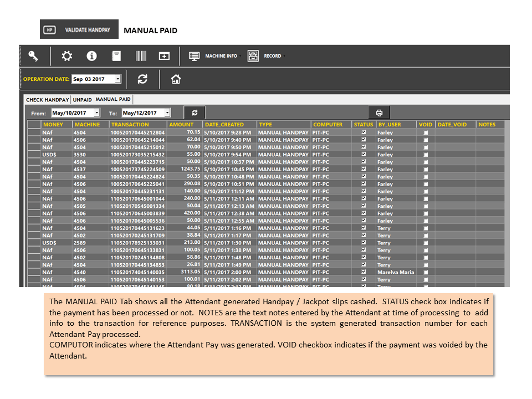Image resolution: width=532 pixels, height=399 pixels.
Task: Click the printer icon button
Action: (379, 112)
